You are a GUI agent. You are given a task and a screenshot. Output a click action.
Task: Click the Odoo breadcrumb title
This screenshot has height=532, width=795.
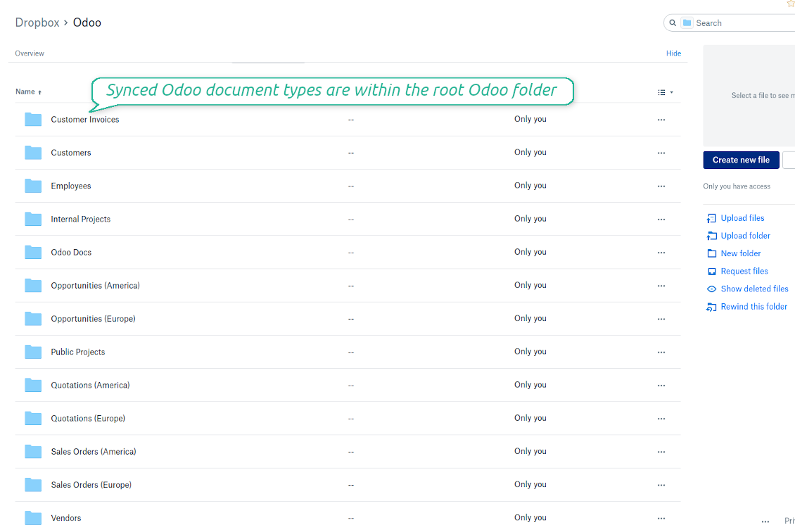[87, 23]
